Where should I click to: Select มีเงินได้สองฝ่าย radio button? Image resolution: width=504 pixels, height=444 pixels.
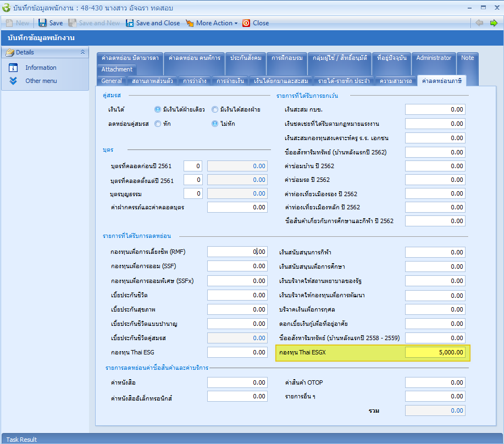[215, 109]
